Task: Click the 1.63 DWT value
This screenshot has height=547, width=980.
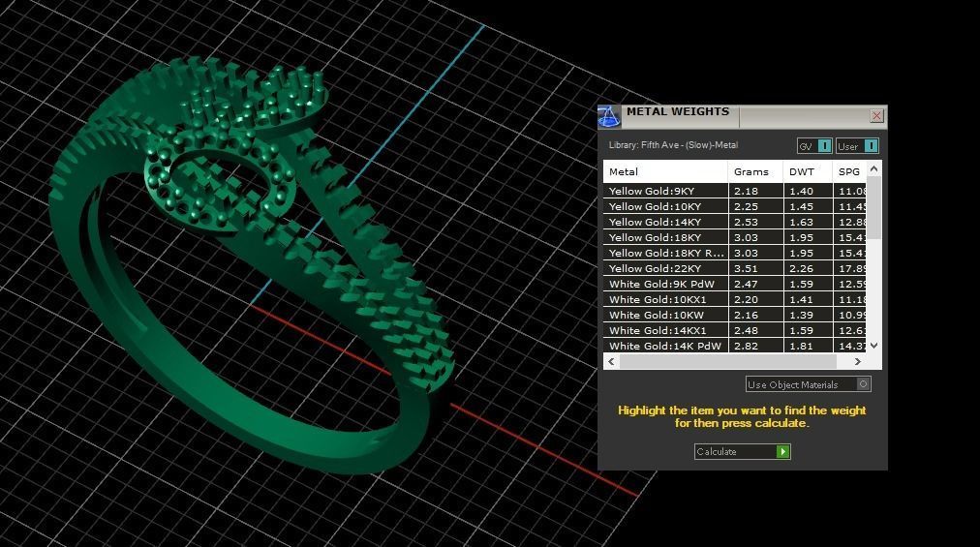Action: (801, 222)
